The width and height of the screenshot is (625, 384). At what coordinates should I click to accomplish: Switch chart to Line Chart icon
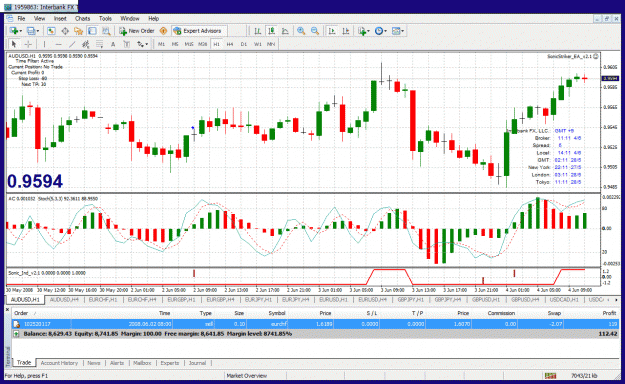(285, 31)
